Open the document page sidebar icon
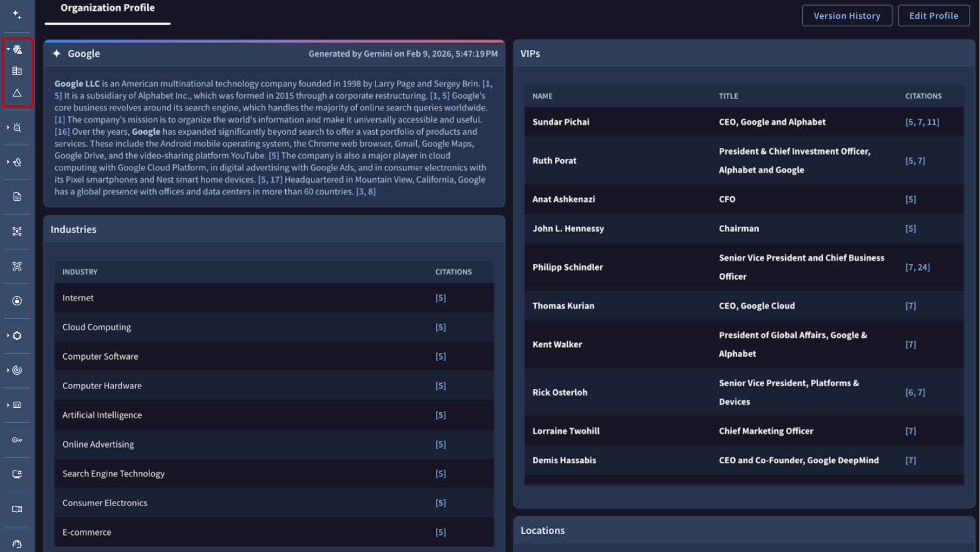The image size is (980, 552). click(17, 197)
